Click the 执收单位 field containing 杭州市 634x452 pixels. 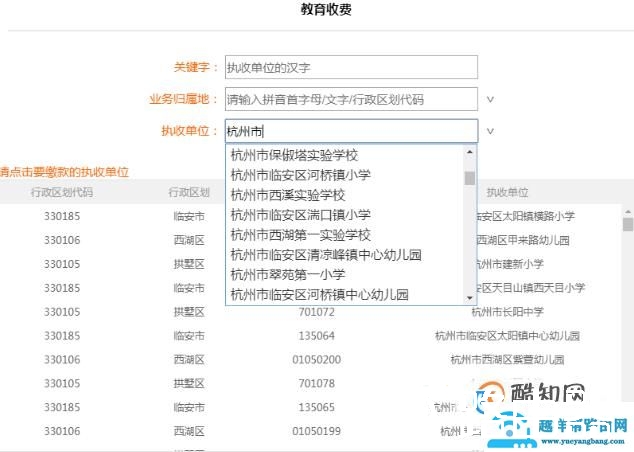(x=351, y=131)
